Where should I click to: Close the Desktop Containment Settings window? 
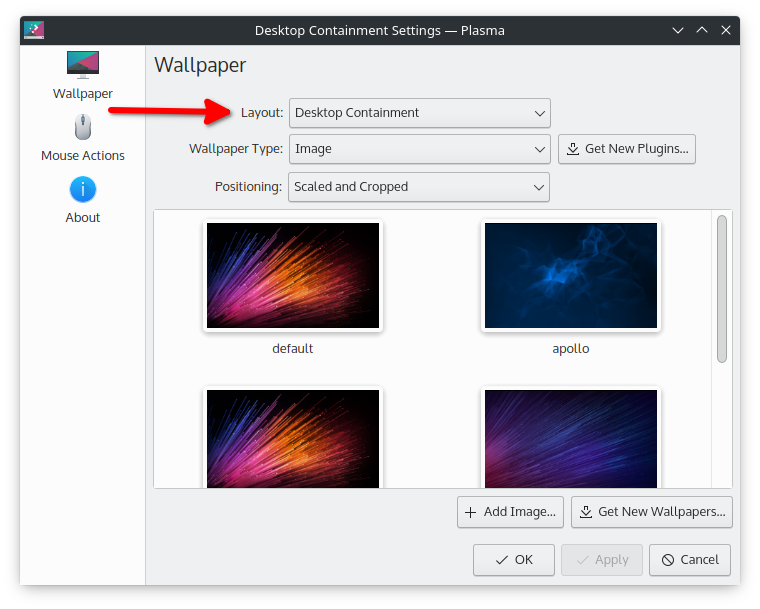click(726, 30)
